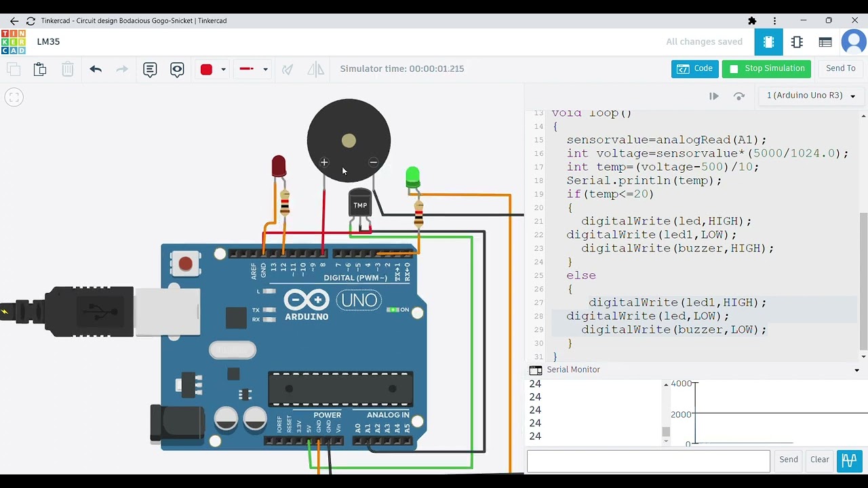Click the debugger step-over icon

(739, 96)
